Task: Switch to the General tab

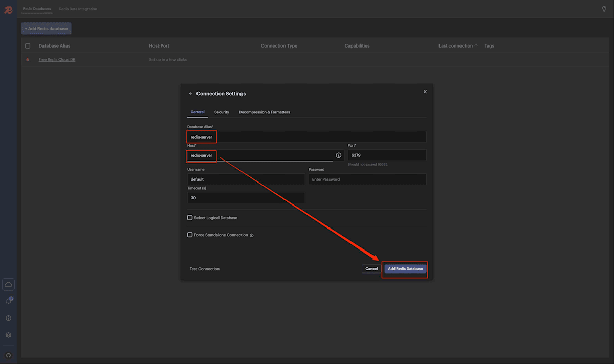Action: [x=198, y=112]
